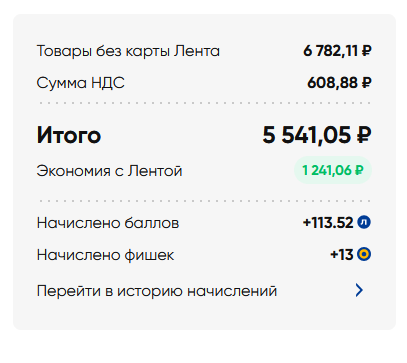Click the yellow chips coin icon

[x=364, y=255]
